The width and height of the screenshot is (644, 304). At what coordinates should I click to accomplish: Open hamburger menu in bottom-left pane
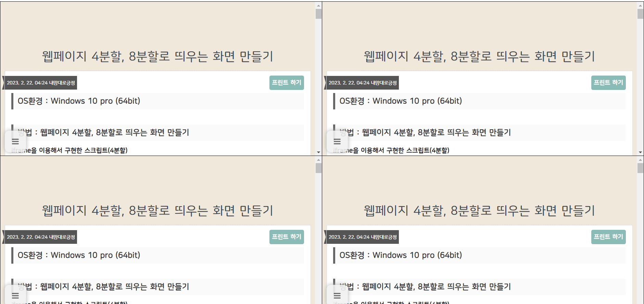[x=15, y=295]
